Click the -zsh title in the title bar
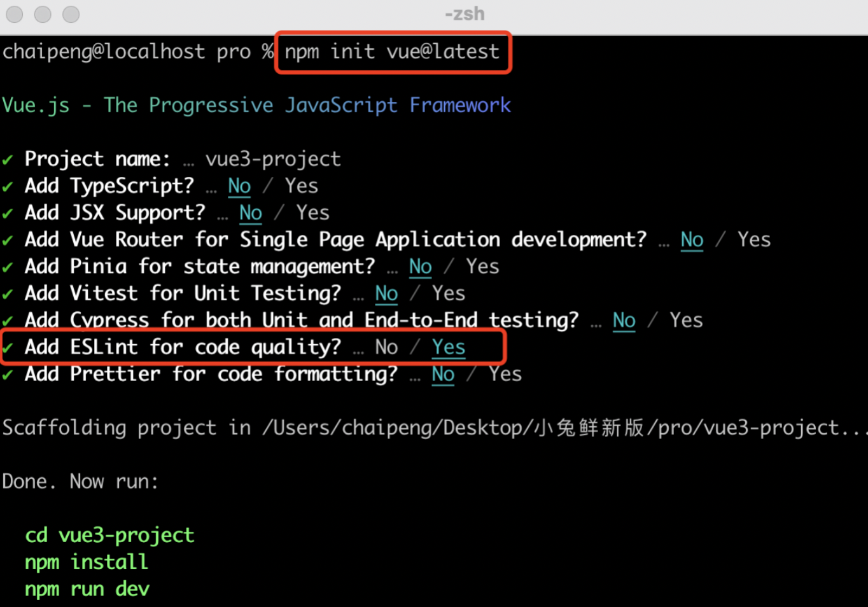Viewport: 868px width, 607px height. [464, 14]
